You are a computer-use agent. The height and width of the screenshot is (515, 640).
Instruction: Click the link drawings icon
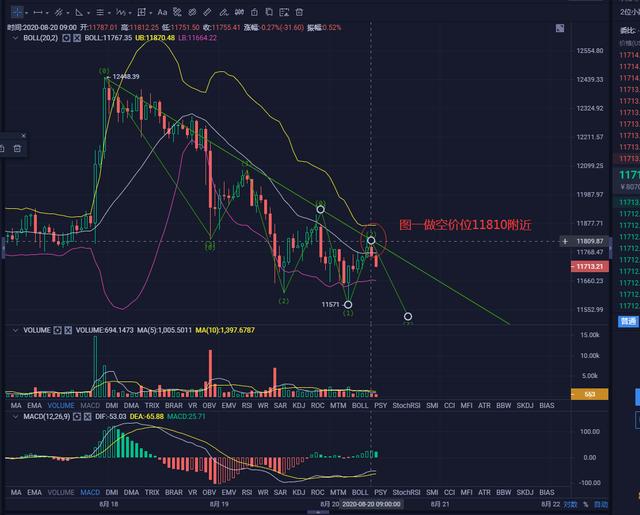coord(192,12)
